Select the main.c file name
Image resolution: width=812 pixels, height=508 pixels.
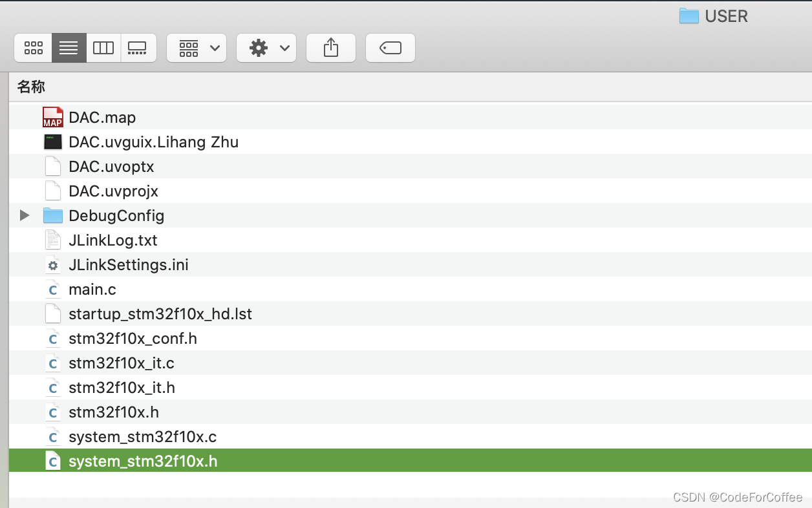(92, 290)
